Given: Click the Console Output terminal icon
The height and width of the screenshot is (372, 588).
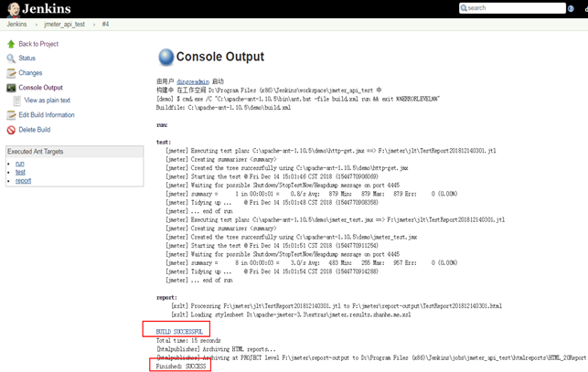Looking at the screenshot, I should pos(11,88).
